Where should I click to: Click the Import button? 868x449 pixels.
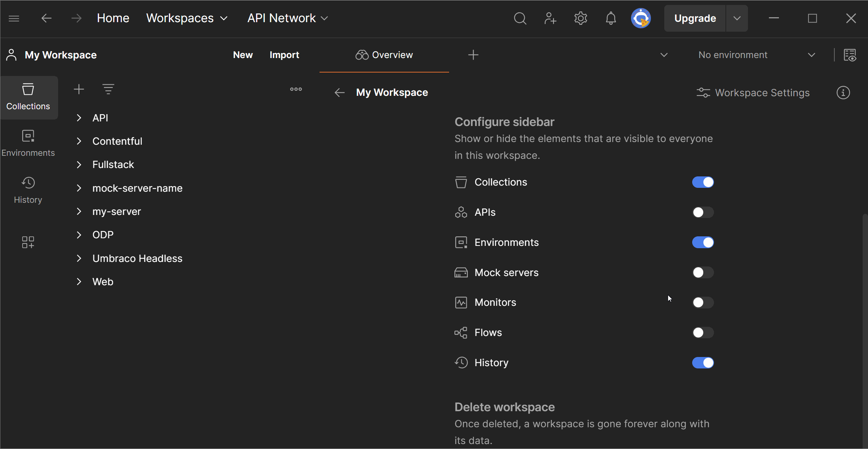point(284,55)
